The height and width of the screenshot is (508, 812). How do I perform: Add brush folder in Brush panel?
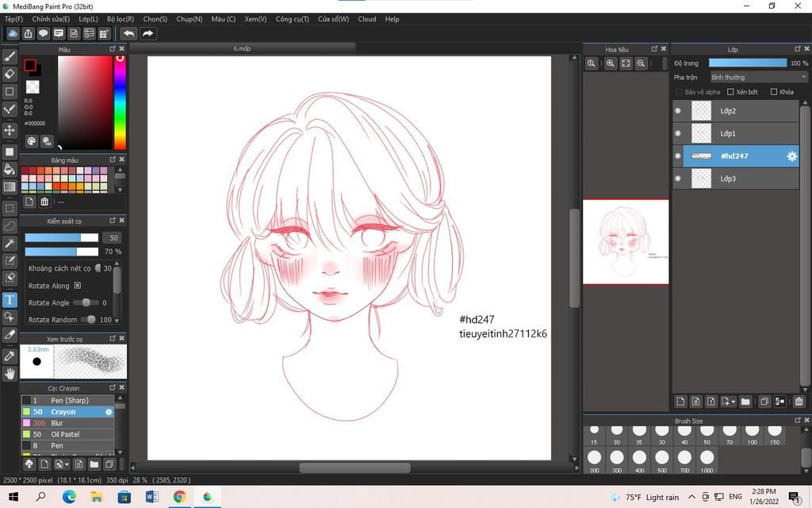pos(94,464)
